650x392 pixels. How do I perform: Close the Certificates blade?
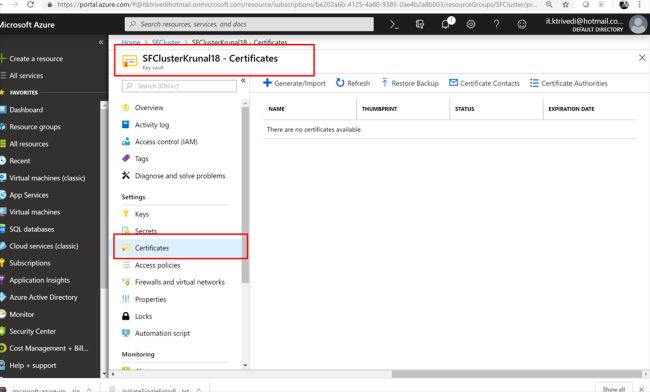click(x=642, y=58)
